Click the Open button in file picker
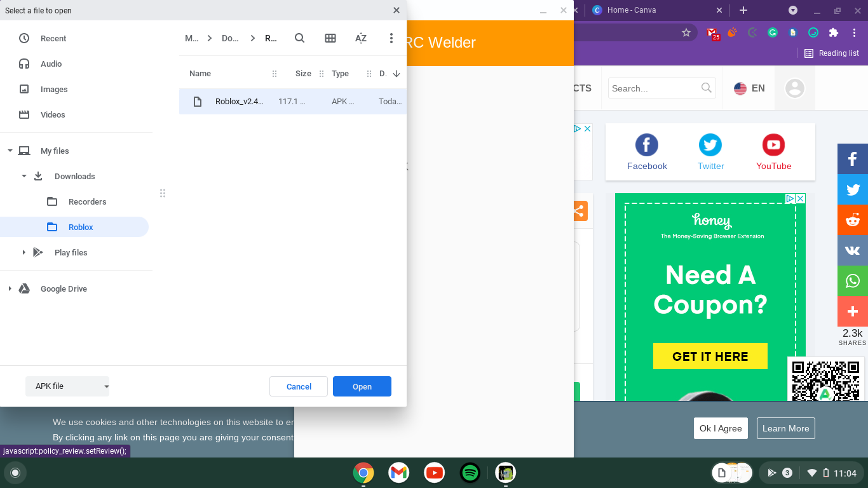 pos(362,386)
